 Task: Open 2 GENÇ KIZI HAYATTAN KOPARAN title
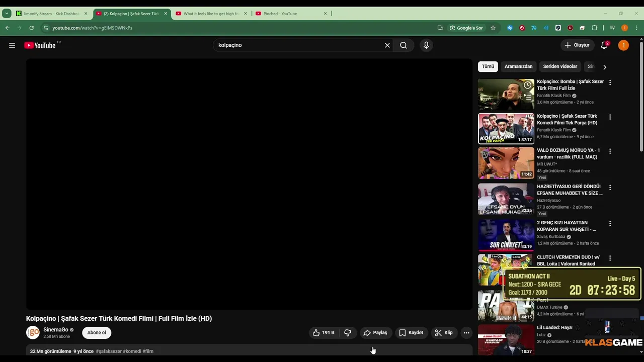567,226
